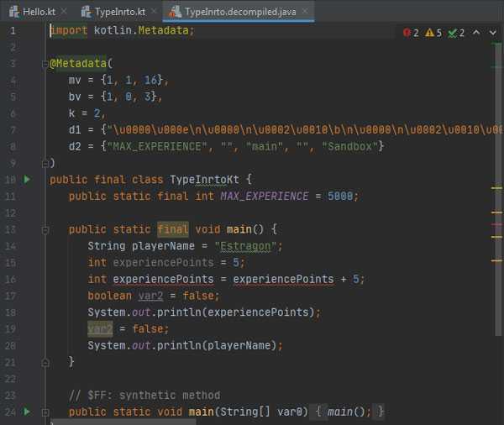Click 'import' keyword on line 1
This screenshot has width=504, height=425.
pyautogui.click(x=69, y=30)
